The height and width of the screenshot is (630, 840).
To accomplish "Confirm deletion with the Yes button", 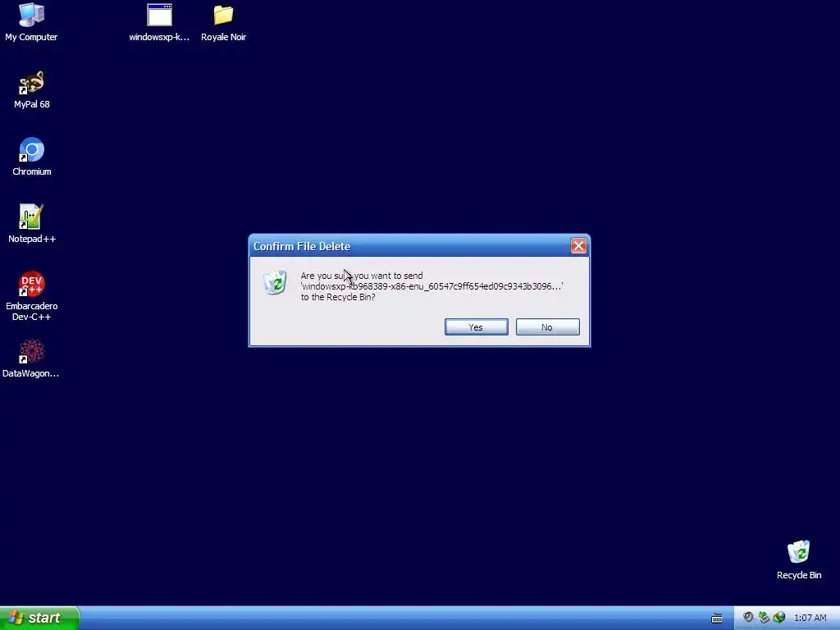I will coord(476,326).
